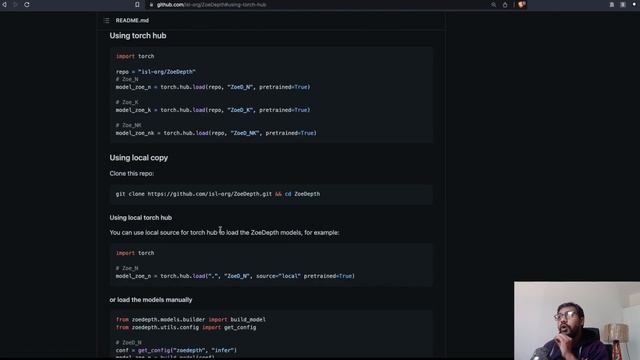Click the presenter webcam overlay
The height and width of the screenshot is (360, 640).
[577, 320]
